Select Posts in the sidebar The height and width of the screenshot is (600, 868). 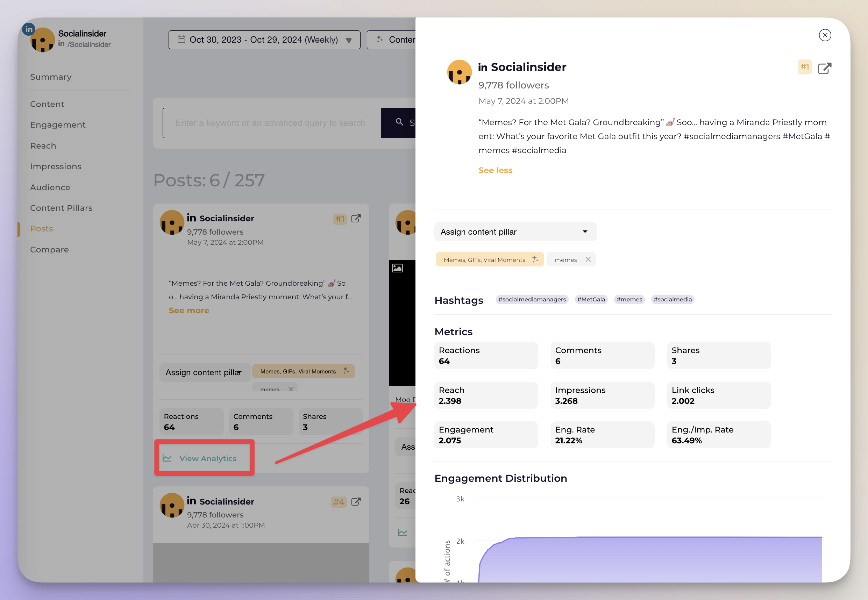tap(41, 229)
